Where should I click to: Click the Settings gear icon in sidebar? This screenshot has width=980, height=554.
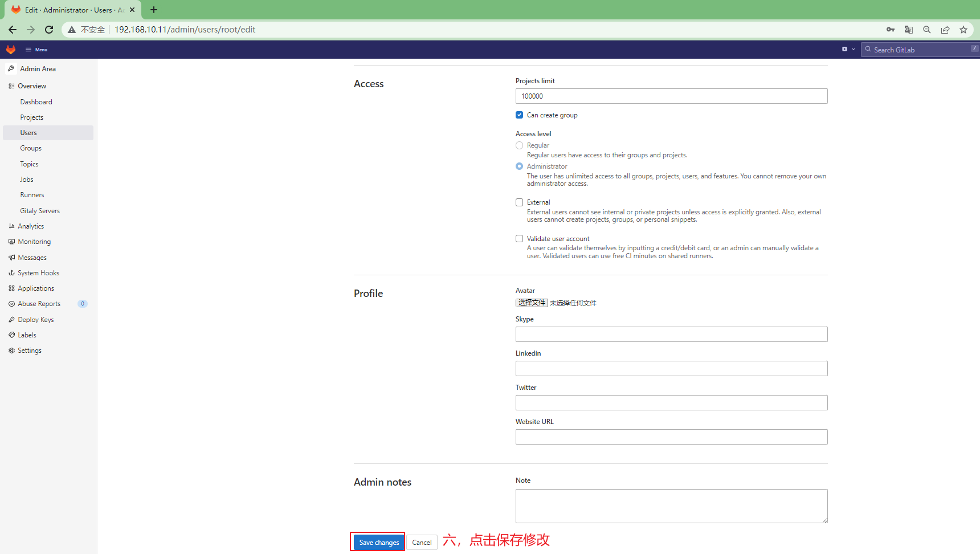[x=11, y=351]
